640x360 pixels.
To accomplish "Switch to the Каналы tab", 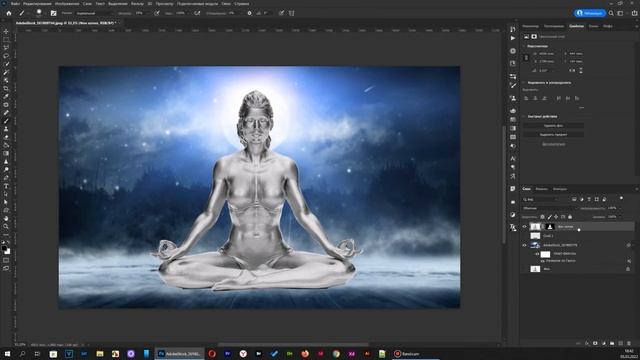I will (542, 189).
